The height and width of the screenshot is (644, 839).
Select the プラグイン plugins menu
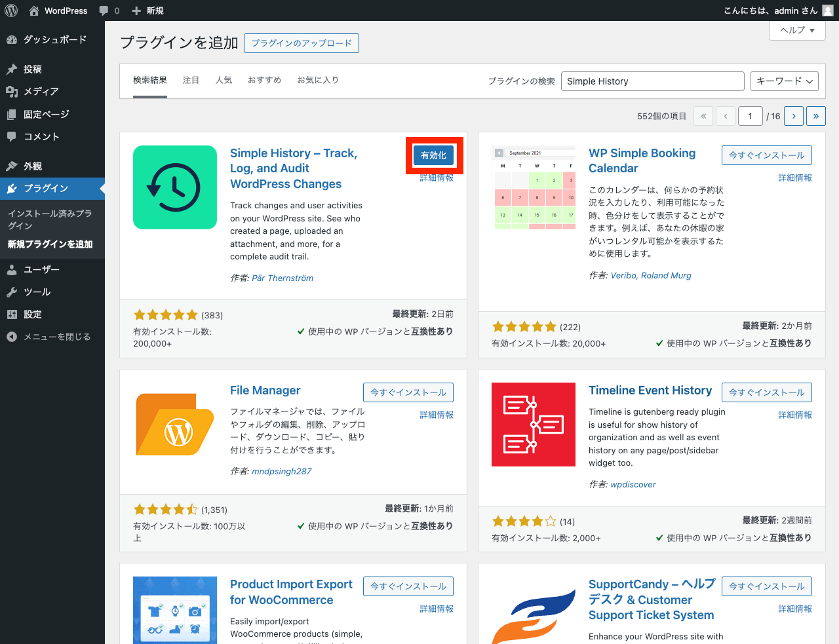52,188
